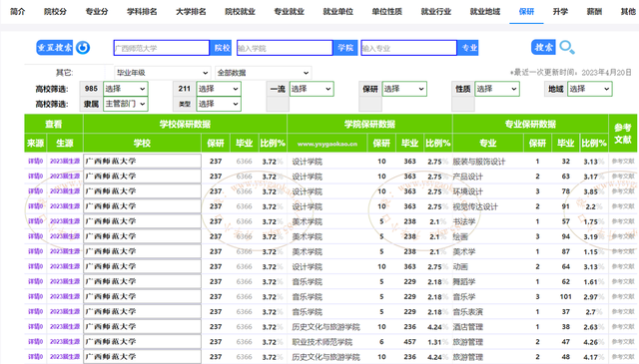This screenshot has height=364, width=639.
Task: Click 2023届生源 link in 动画 row
Action: click(x=65, y=266)
